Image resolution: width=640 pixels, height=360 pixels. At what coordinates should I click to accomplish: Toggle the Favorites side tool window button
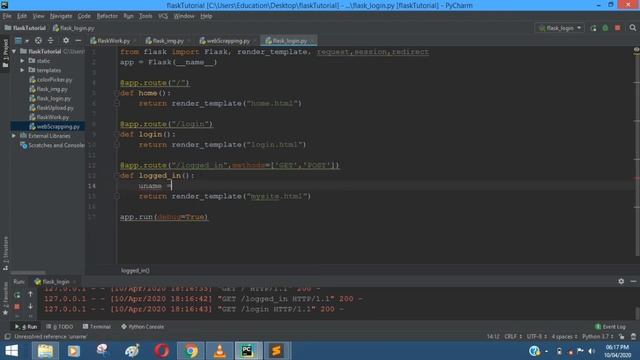[x=5, y=298]
